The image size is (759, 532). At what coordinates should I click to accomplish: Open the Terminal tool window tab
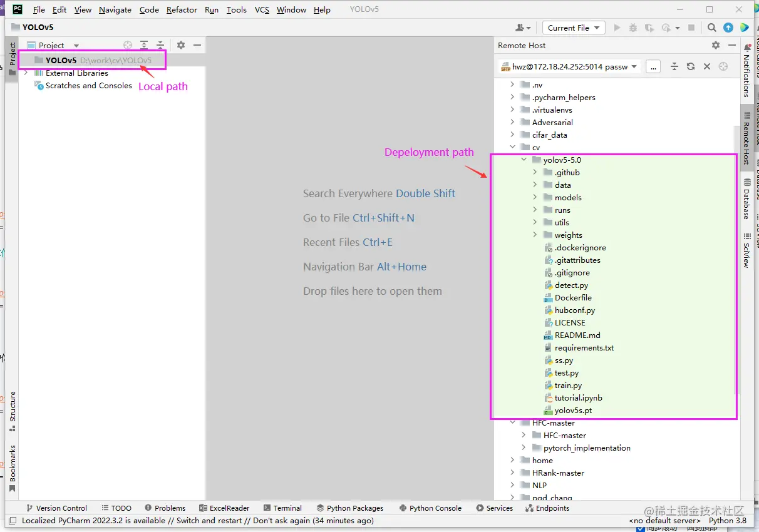point(283,508)
